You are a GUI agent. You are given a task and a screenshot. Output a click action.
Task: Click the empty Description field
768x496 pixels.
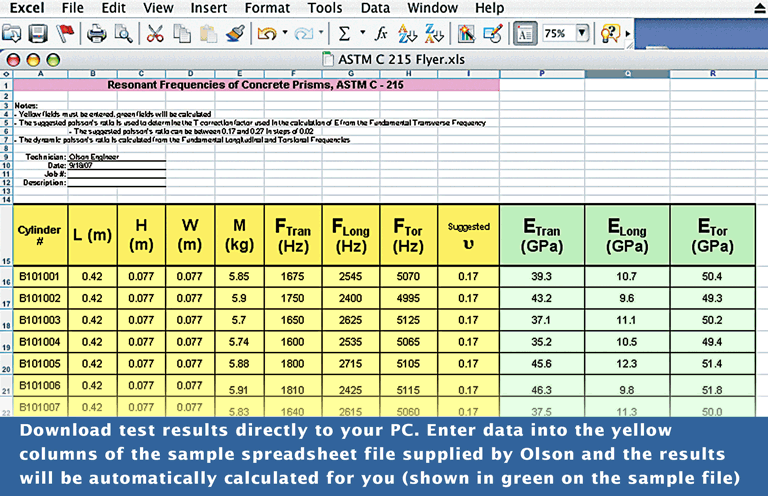[117, 183]
